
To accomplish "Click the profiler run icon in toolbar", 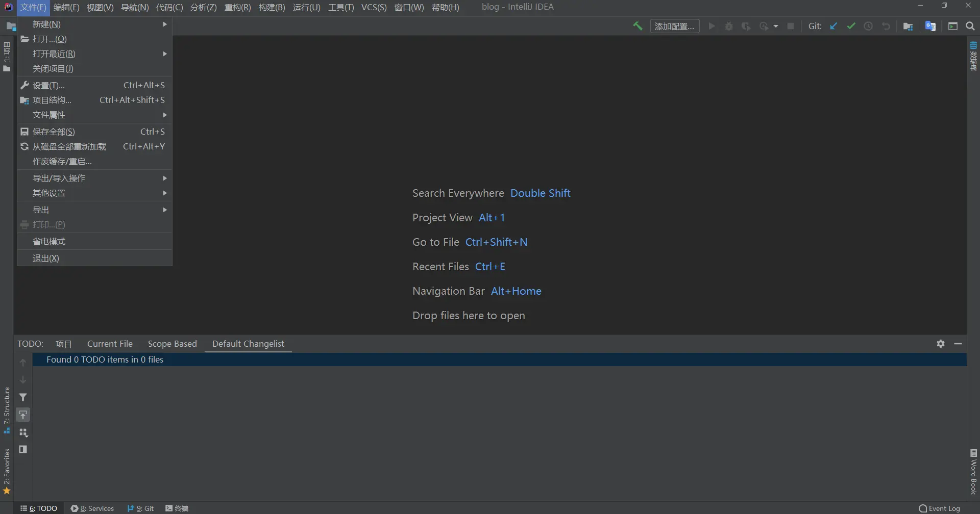I will point(764,26).
